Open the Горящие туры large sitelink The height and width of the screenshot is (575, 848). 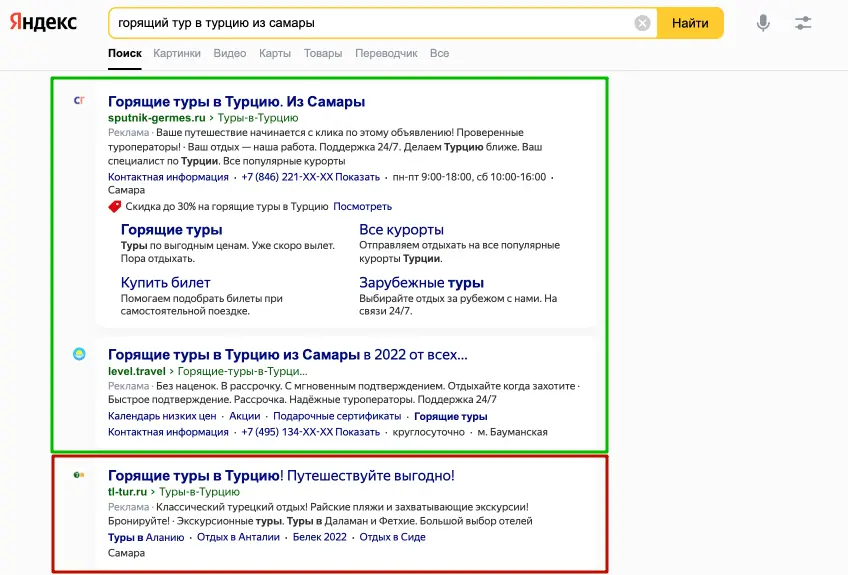pos(171,229)
